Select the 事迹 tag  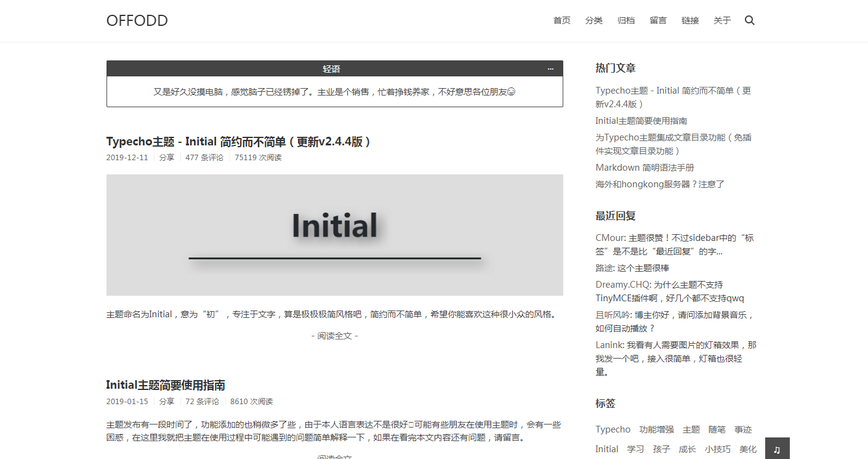tap(743, 429)
